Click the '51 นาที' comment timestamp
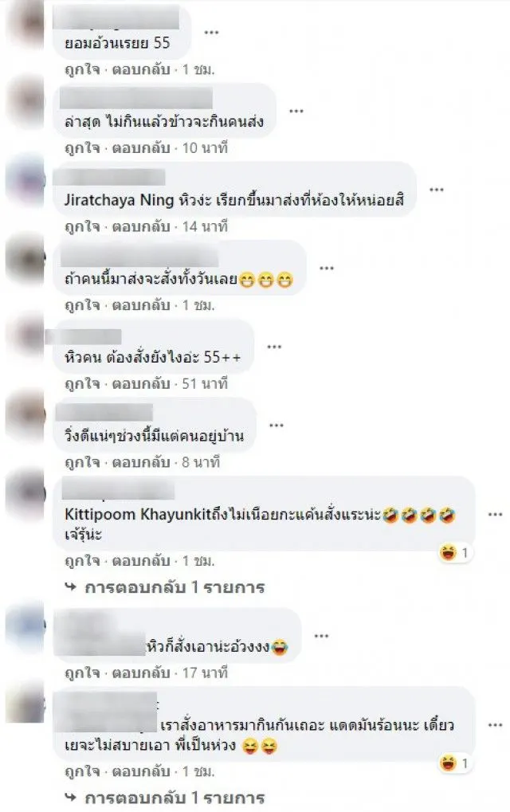510x812 pixels. coord(205,384)
